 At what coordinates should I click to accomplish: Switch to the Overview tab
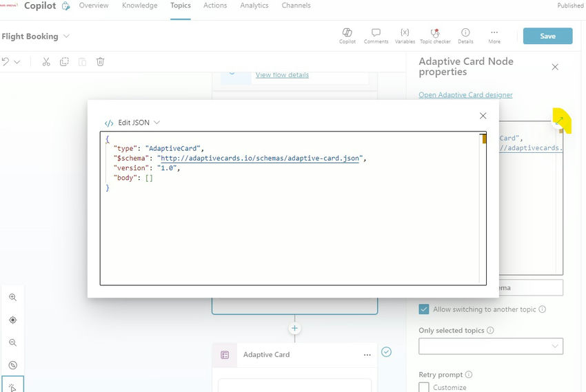(94, 6)
